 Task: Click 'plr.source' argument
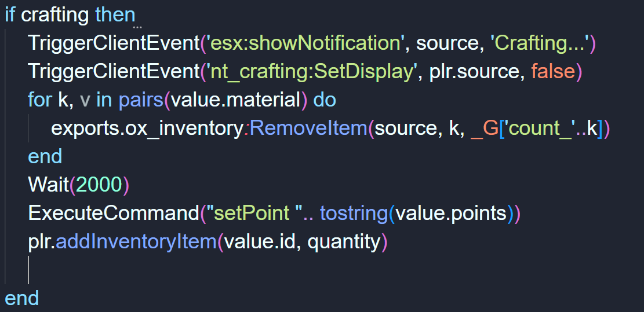[x=476, y=72]
